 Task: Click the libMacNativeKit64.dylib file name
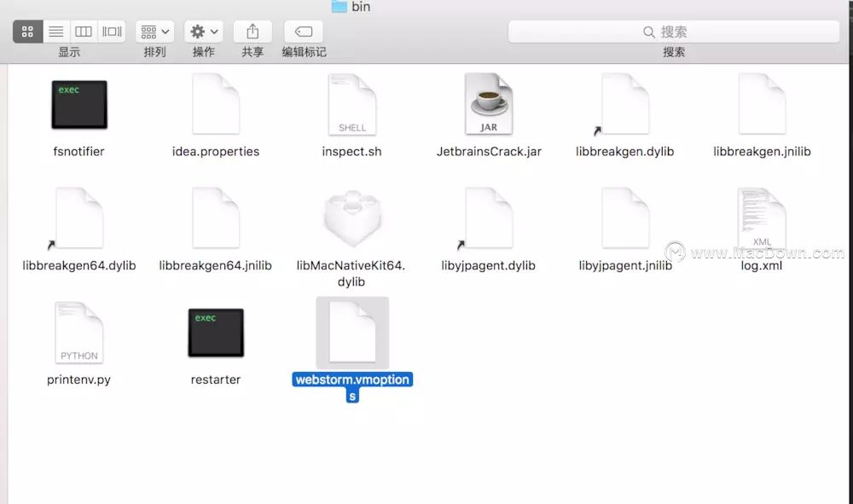351,274
